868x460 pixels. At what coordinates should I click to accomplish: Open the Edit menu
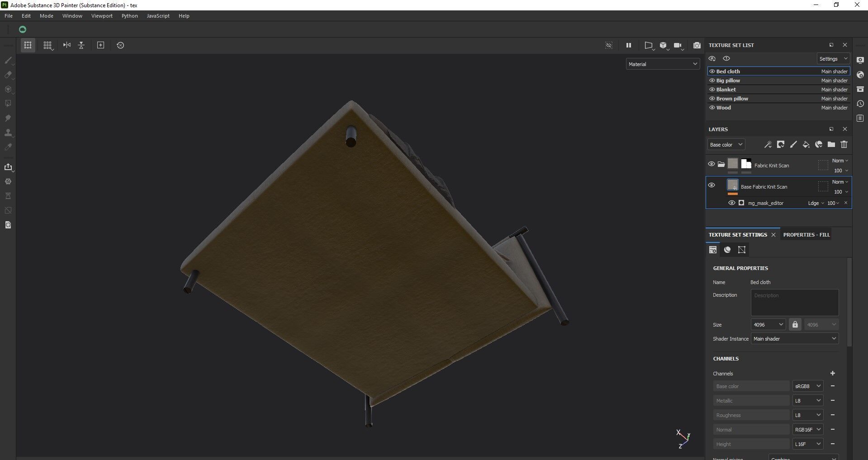coord(26,16)
